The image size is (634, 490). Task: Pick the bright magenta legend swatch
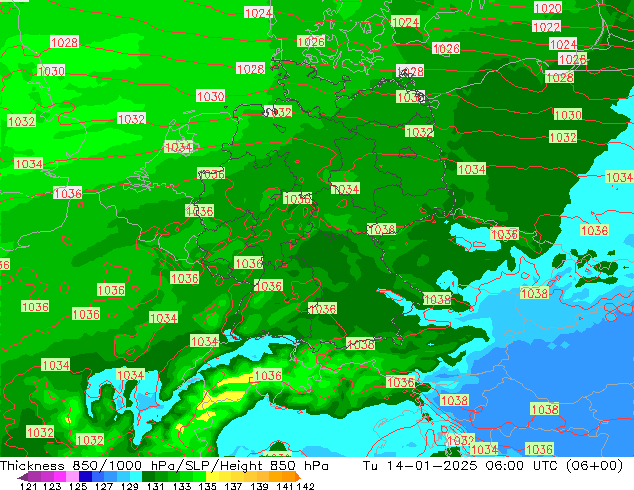(x=60, y=476)
